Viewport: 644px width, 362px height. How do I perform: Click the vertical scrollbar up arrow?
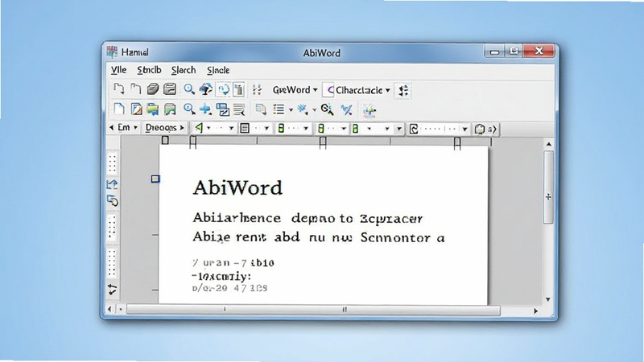[x=549, y=144]
